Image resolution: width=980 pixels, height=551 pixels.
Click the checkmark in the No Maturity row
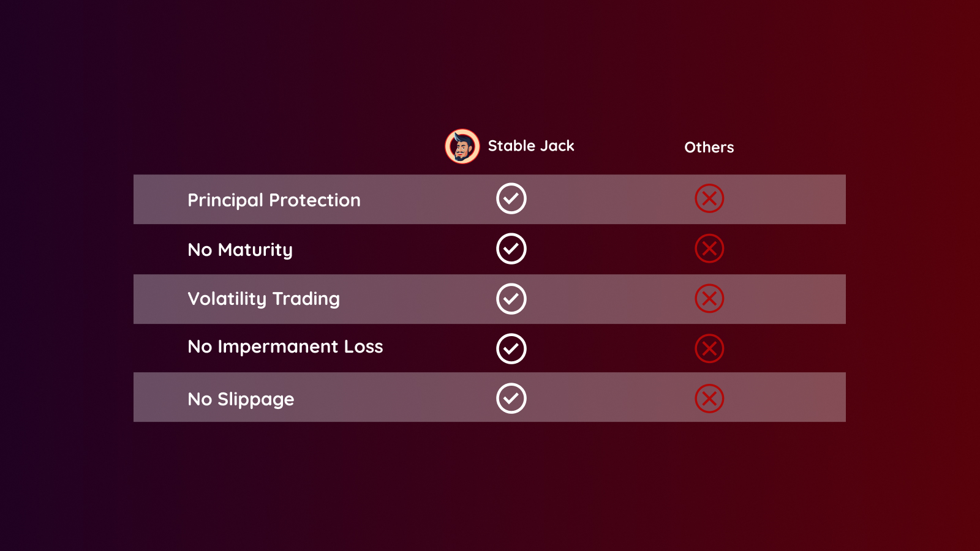tap(511, 249)
